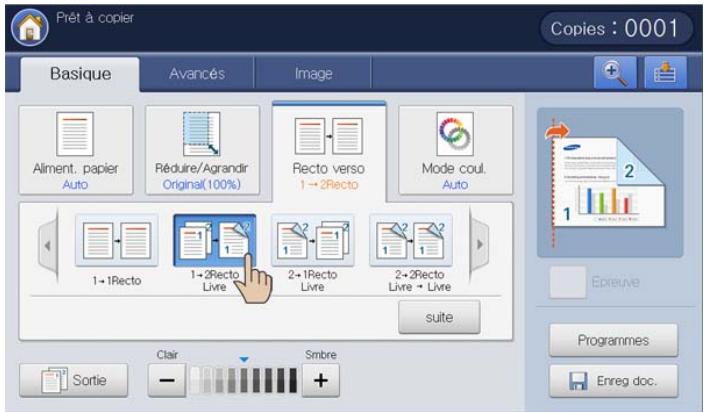Darken the copy with the plus button
706x412 pixels.
[321, 380]
